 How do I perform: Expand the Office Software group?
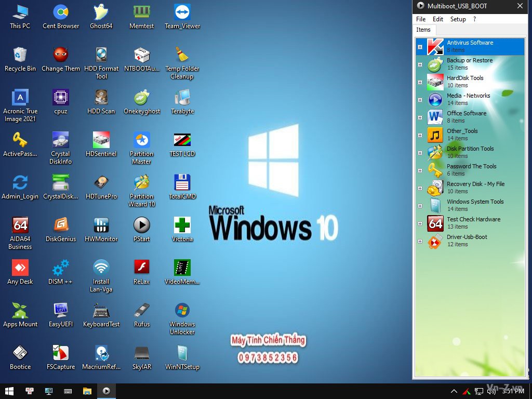coord(420,118)
